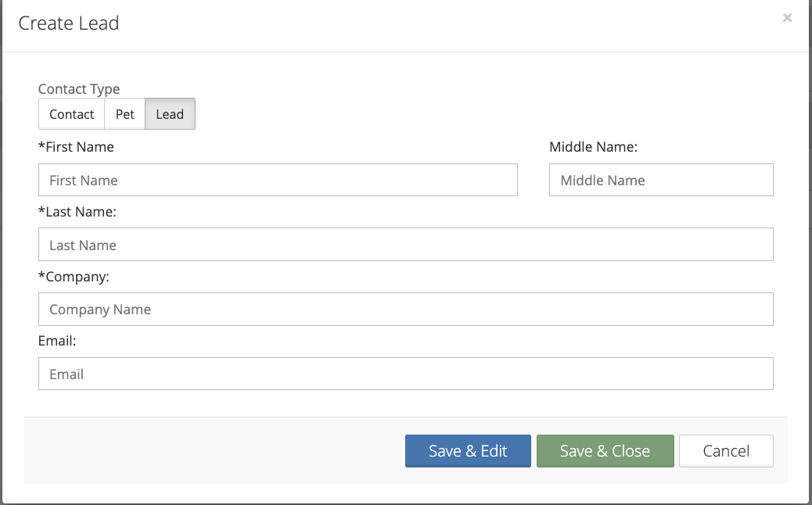Click into the Middle Name text box

point(661,180)
